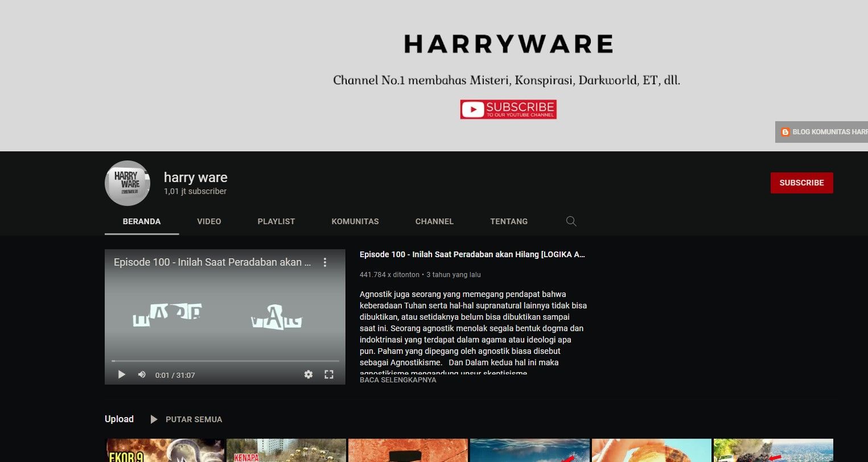Open the Upload section
The width and height of the screenshot is (868, 462).
[119, 419]
